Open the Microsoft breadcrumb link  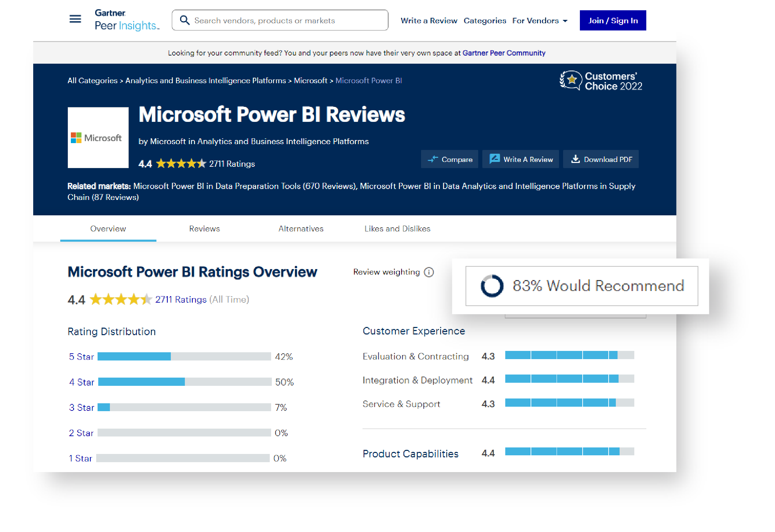[x=310, y=80]
